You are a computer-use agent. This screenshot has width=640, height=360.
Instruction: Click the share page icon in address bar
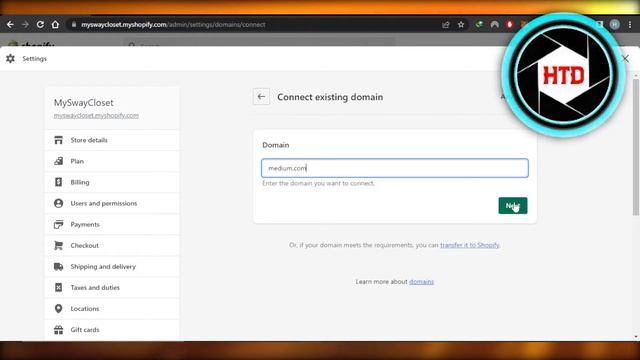coord(446,24)
